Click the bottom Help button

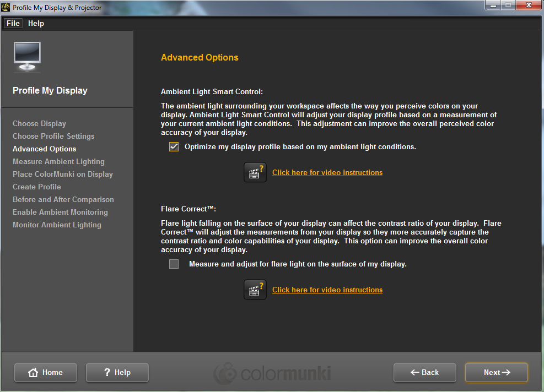coord(117,372)
